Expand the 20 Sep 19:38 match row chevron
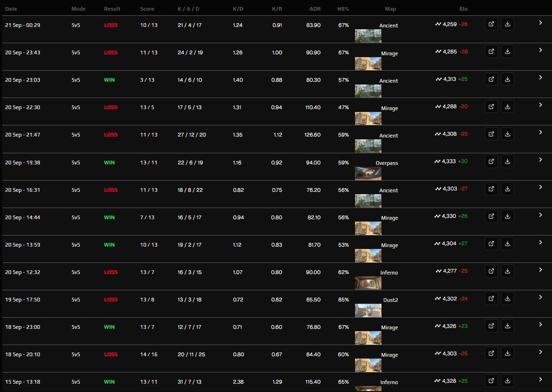552x392 pixels. [x=540, y=160]
